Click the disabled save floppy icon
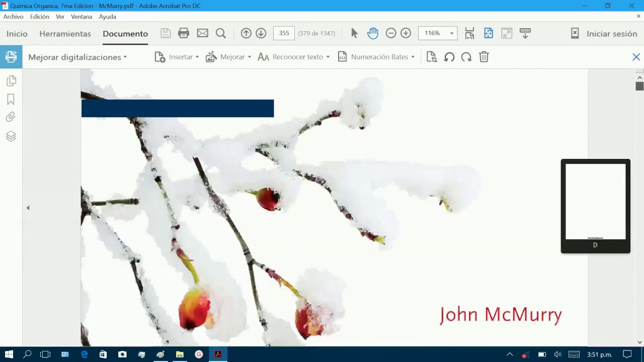The height and width of the screenshot is (362, 644). click(x=166, y=33)
